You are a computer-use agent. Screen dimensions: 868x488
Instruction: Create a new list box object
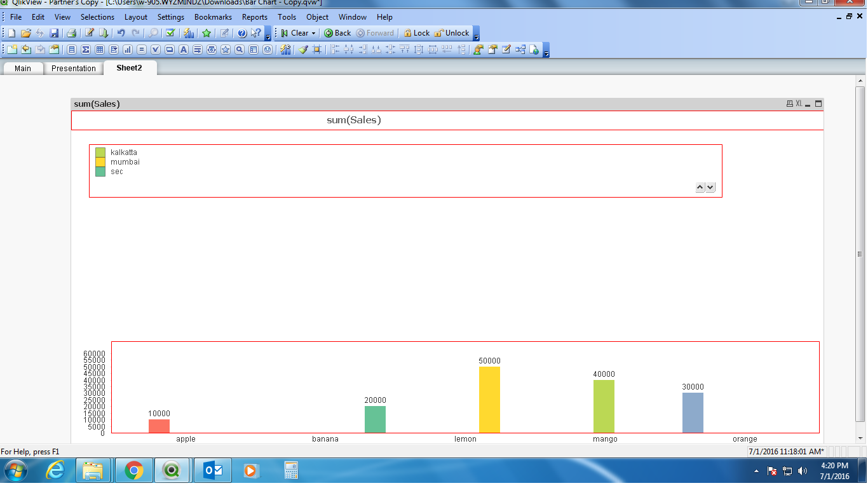pos(72,50)
